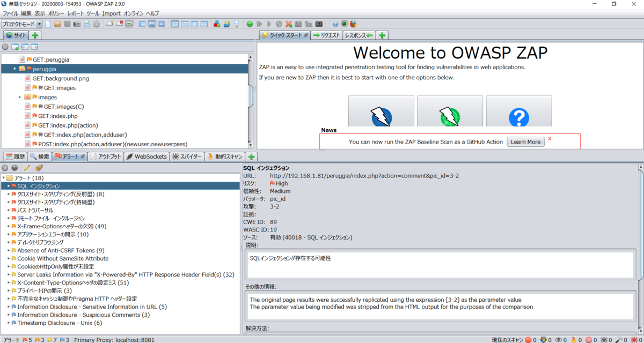Screen dimensions: 644x343
Task: Click the broom clear alerts icon
Action: (39, 168)
